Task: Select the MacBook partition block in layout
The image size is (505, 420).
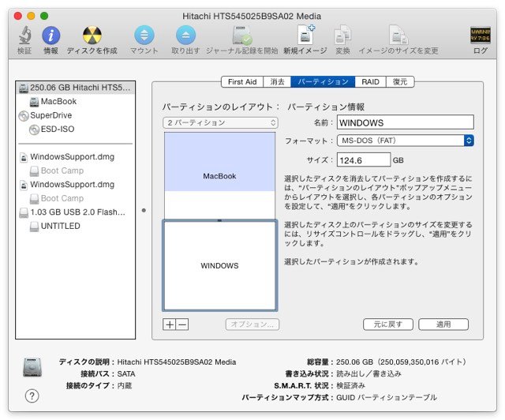Action: (x=219, y=176)
